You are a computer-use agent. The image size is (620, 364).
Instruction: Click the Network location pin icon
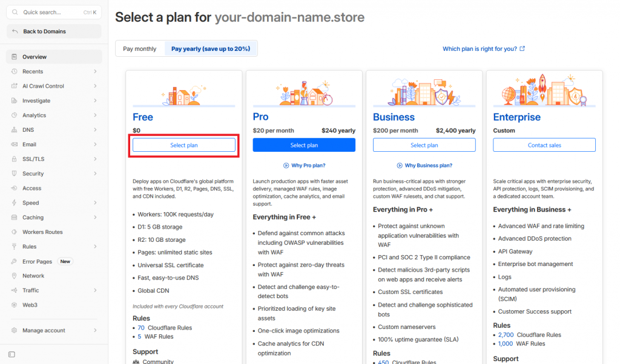tap(15, 276)
